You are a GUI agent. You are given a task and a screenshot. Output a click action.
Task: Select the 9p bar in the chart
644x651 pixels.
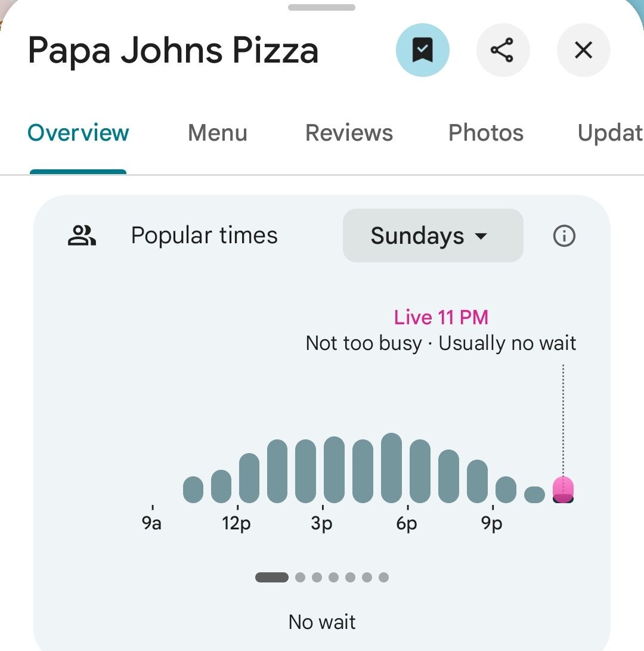(506, 490)
